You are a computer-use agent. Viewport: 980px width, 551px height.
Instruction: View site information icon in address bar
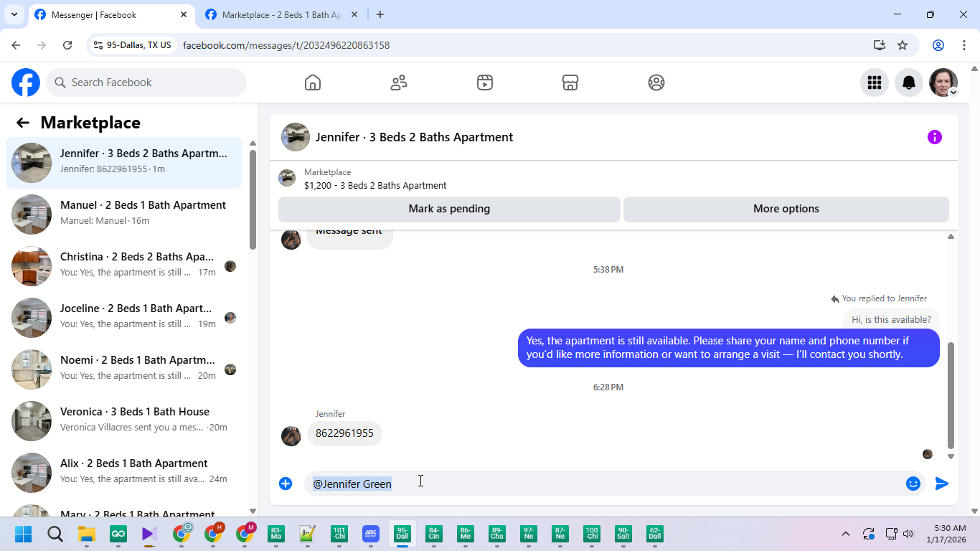[98, 45]
